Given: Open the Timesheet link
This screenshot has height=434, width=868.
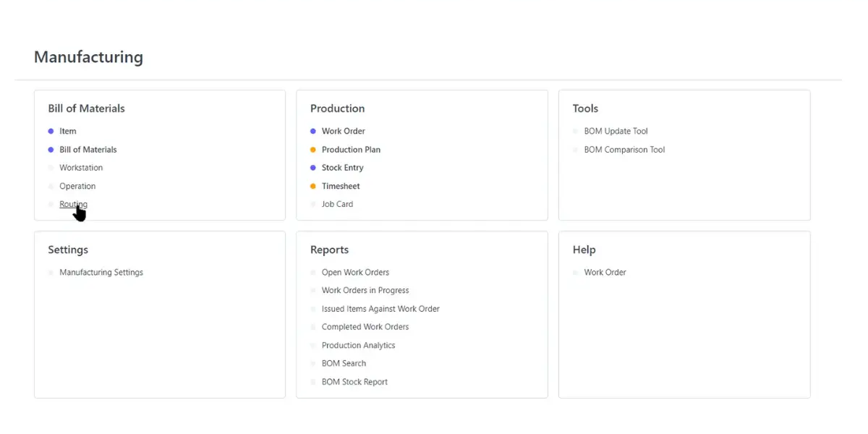Looking at the screenshot, I should (341, 186).
